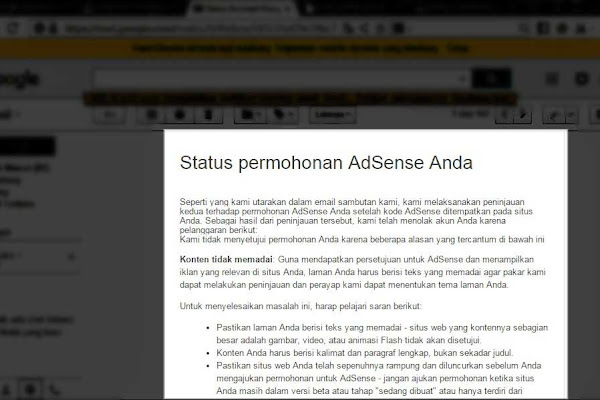
Task: Click the plus icon in chat sidebar
Action: 72,256
